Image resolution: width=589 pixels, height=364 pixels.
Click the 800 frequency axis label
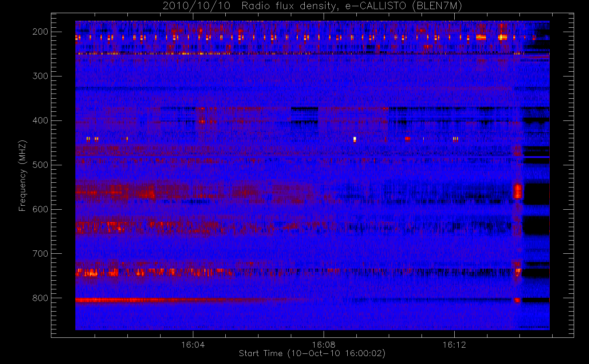coord(40,298)
